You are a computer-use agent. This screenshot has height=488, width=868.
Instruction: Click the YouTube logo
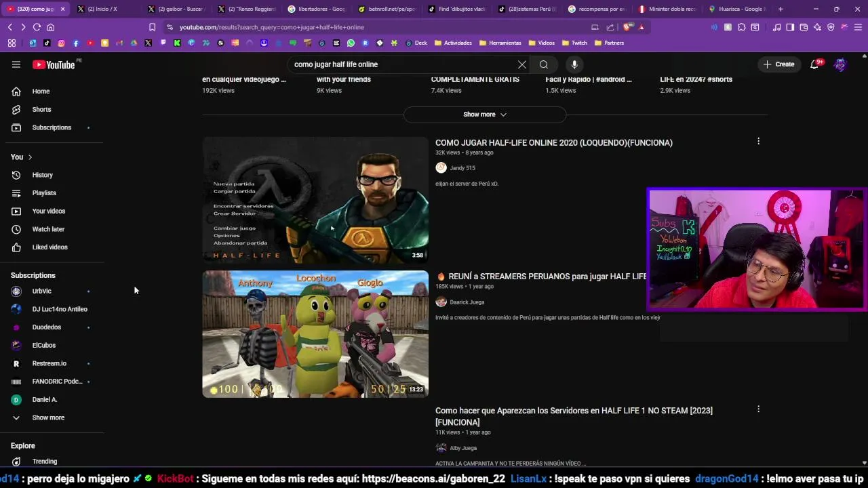click(x=54, y=64)
